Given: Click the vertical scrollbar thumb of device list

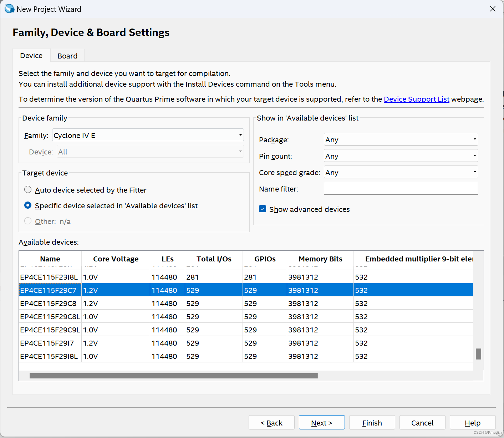Looking at the screenshot, I should (x=478, y=354).
